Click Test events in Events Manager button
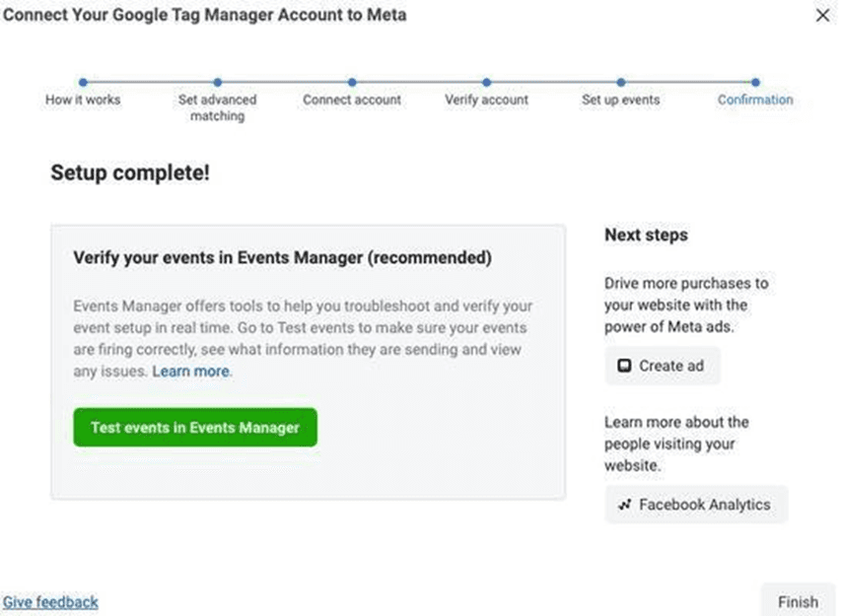 [195, 428]
